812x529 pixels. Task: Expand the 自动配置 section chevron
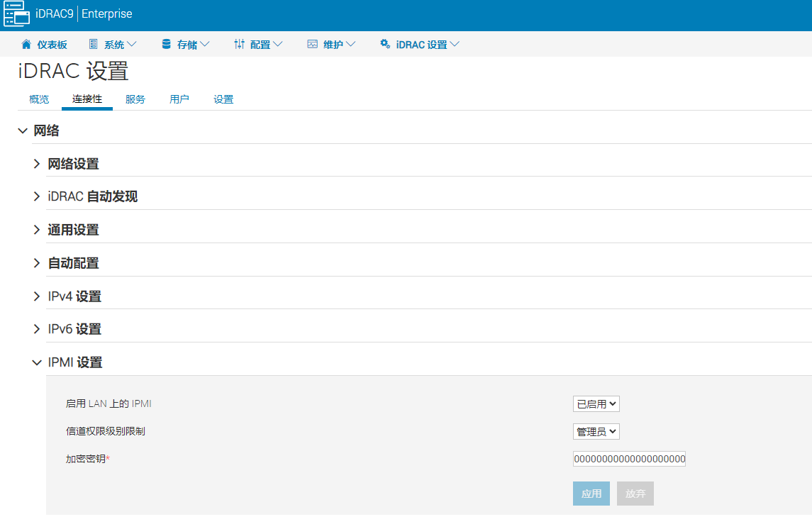(x=37, y=263)
